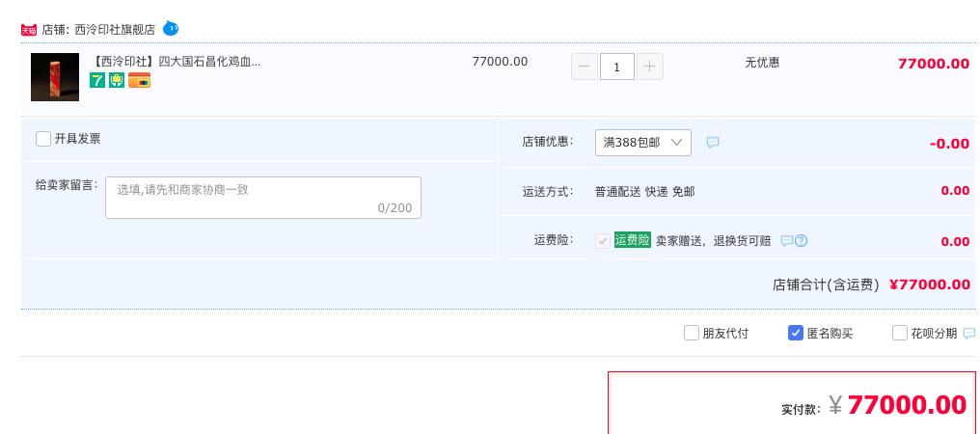Click the green shield guarantee badge
This screenshot has height=434, width=980.
pyautogui.click(x=117, y=80)
